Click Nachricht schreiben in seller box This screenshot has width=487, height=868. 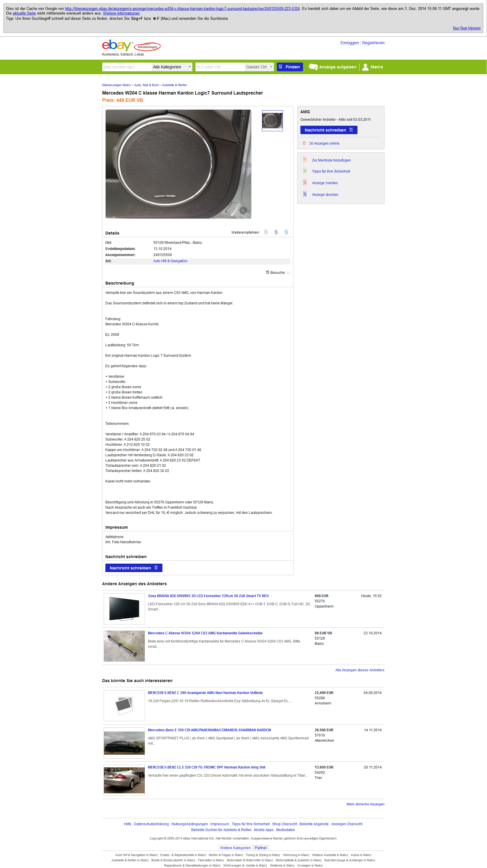(329, 130)
